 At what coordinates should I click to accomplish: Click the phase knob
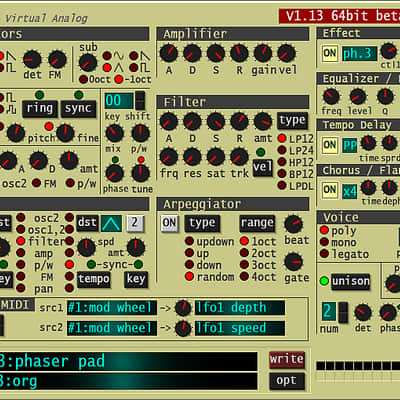tap(115, 173)
